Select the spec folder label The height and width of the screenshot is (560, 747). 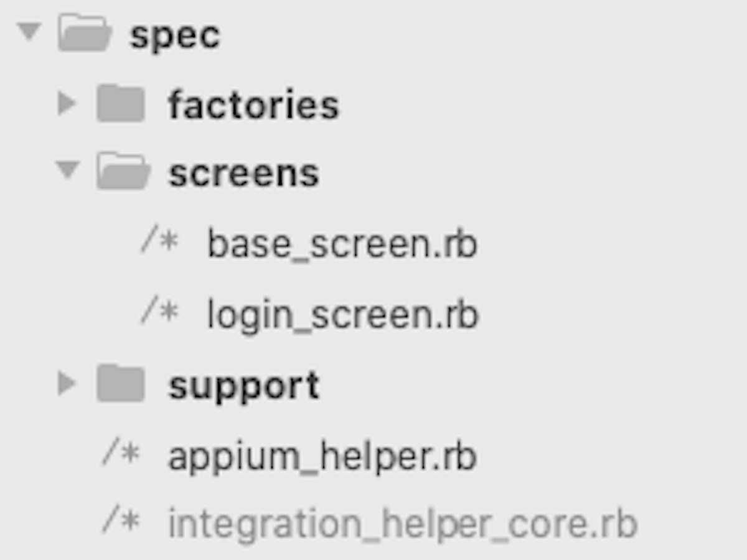(175, 36)
